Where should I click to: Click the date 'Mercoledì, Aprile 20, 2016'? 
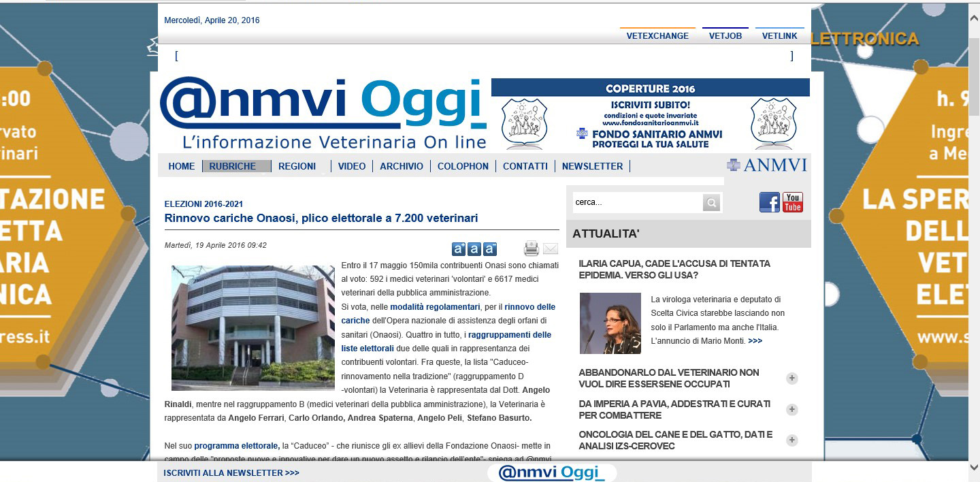212,20
